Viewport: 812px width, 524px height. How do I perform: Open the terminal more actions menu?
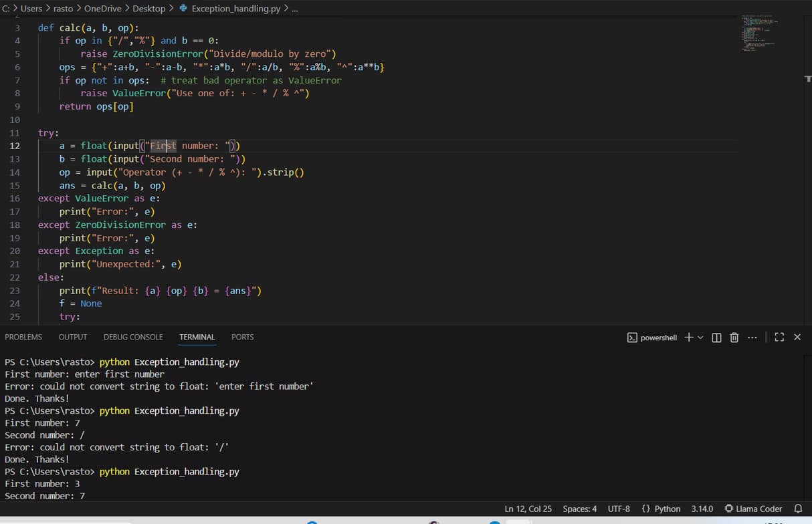point(752,338)
